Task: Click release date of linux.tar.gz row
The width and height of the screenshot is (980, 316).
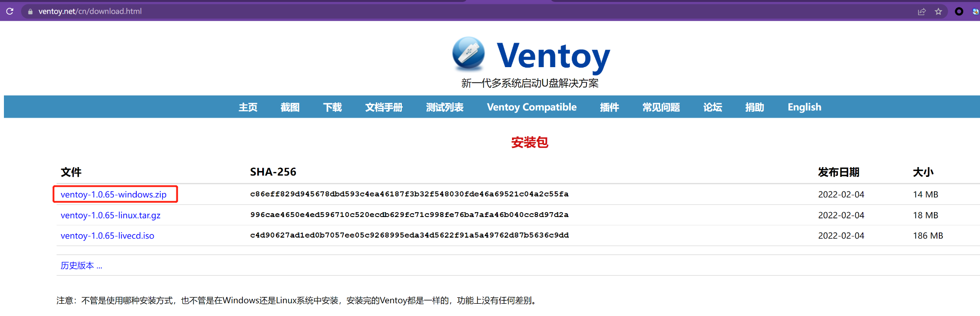Action: click(841, 215)
